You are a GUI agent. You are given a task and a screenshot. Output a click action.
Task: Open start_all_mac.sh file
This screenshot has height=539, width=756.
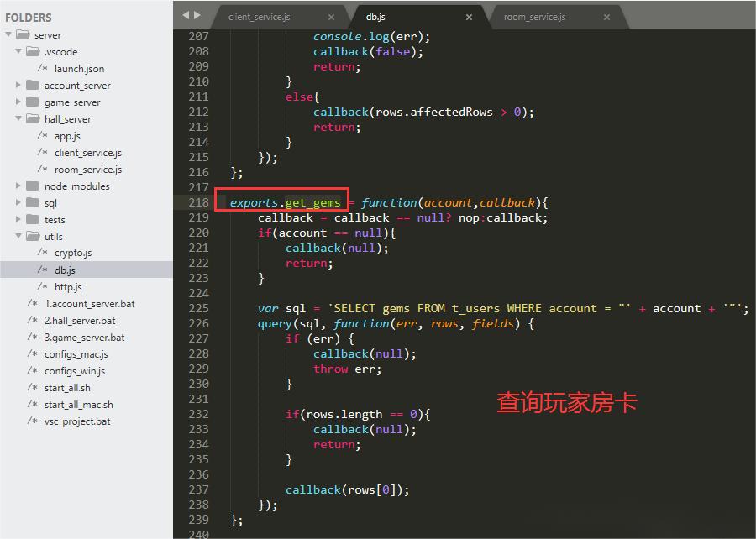pos(79,405)
